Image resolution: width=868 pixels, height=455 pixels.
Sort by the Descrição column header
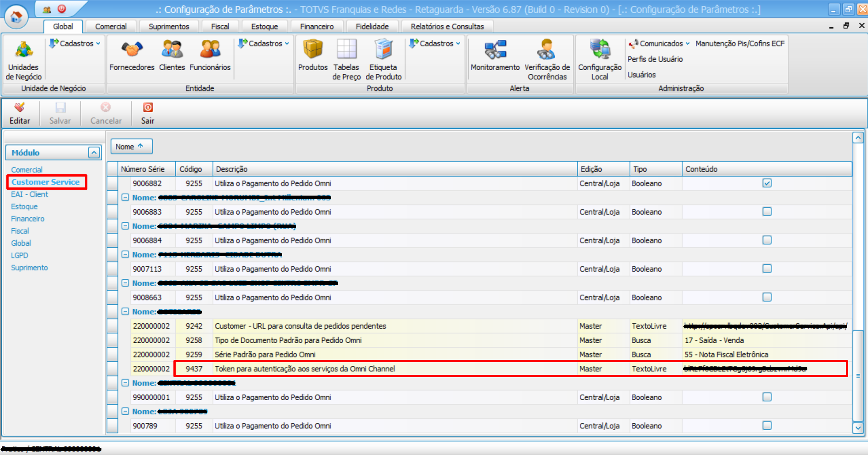(x=395, y=169)
